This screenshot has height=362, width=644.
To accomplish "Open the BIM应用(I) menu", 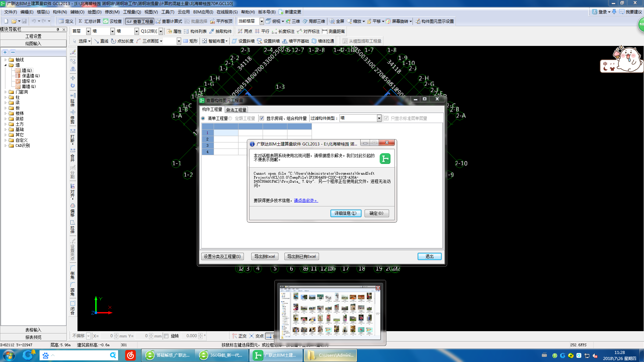I will pyautogui.click(x=203, y=12).
